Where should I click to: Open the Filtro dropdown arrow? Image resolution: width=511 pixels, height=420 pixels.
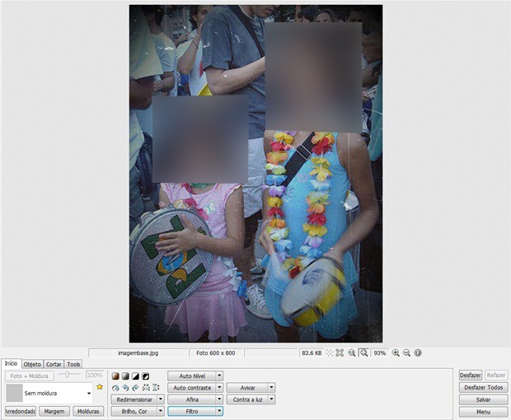click(x=220, y=411)
